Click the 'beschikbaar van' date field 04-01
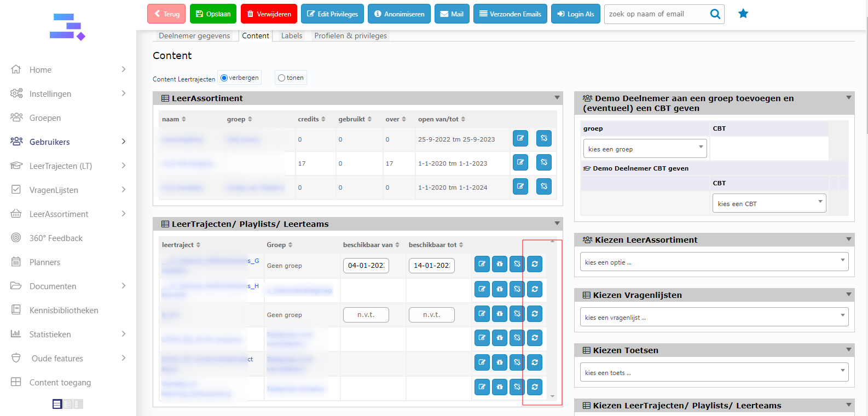Image resolution: width=868 pixels, height=416 pixels. (x=366, y=266)
